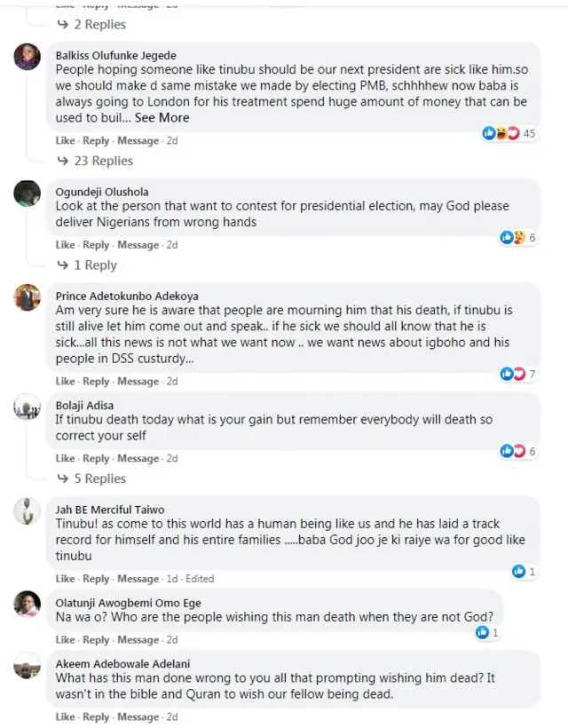Message Olatunji Awogbemi Omo Ege
Image resolution: width=568 pixels, height=728 pixels.
coord(138,640)
